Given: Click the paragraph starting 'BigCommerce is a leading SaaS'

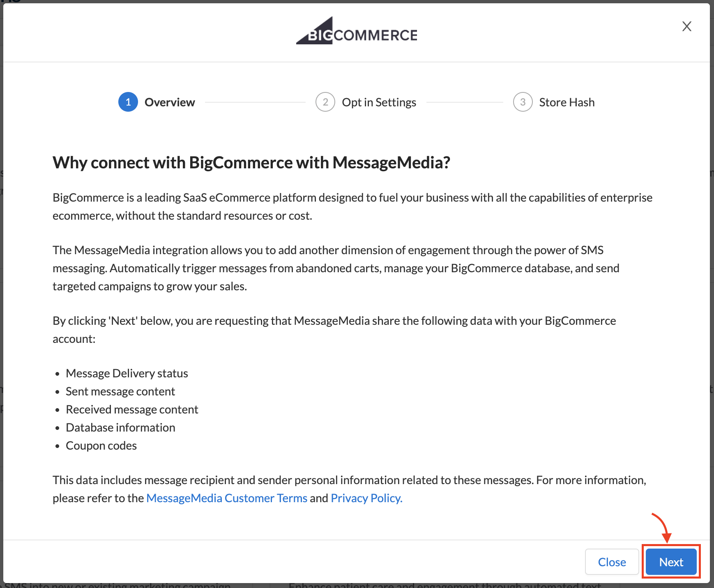Looking at the screenshot, I should click(x=352, y=207).
